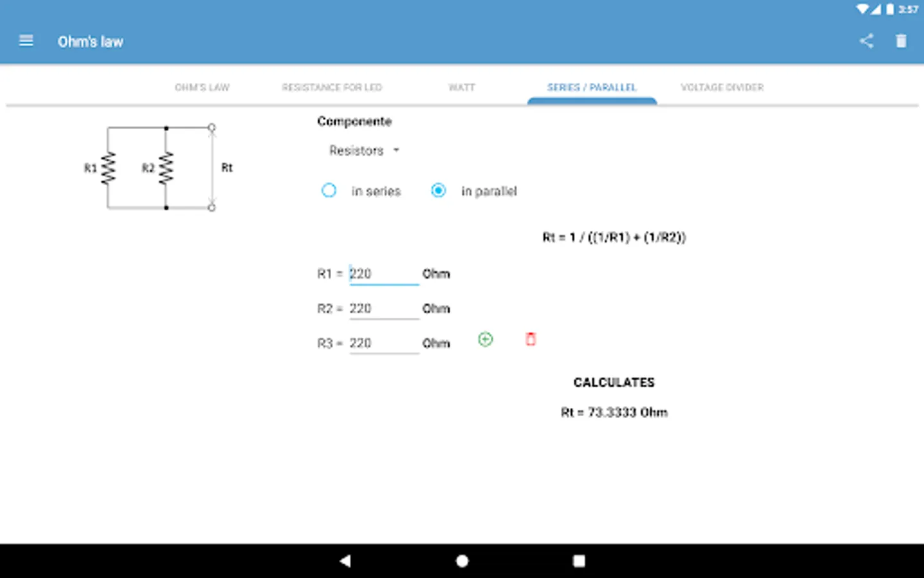Focus the R1 value input field

point(384,274)
